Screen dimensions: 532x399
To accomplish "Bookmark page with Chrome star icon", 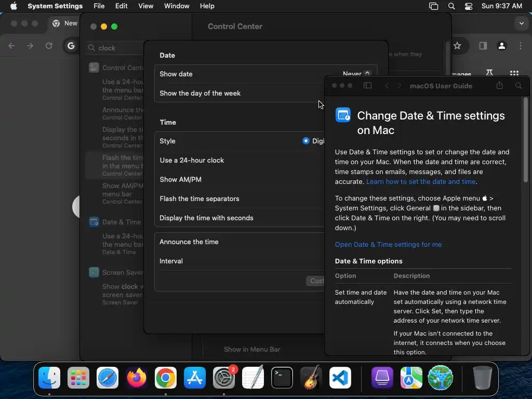I will click(457, 46).
